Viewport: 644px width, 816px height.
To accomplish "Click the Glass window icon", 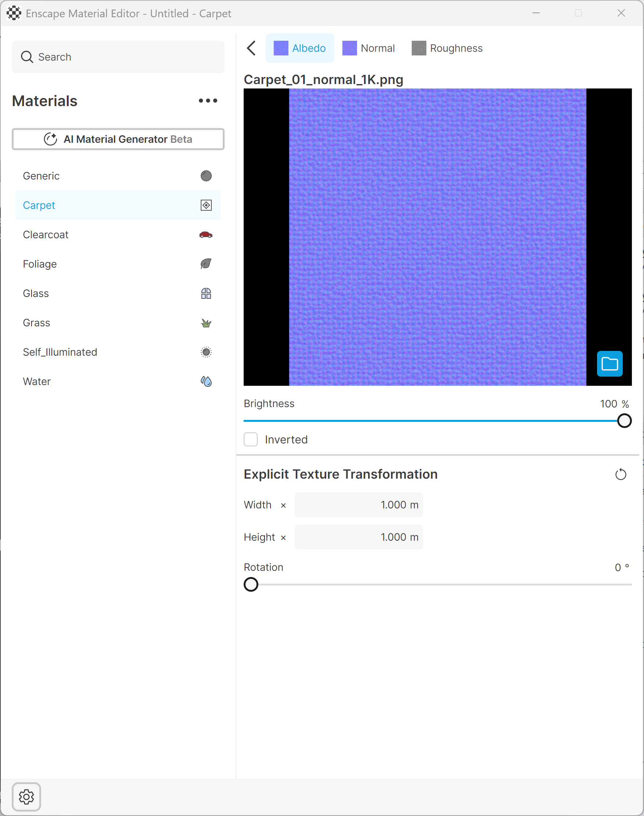I will tap(206, 293).
